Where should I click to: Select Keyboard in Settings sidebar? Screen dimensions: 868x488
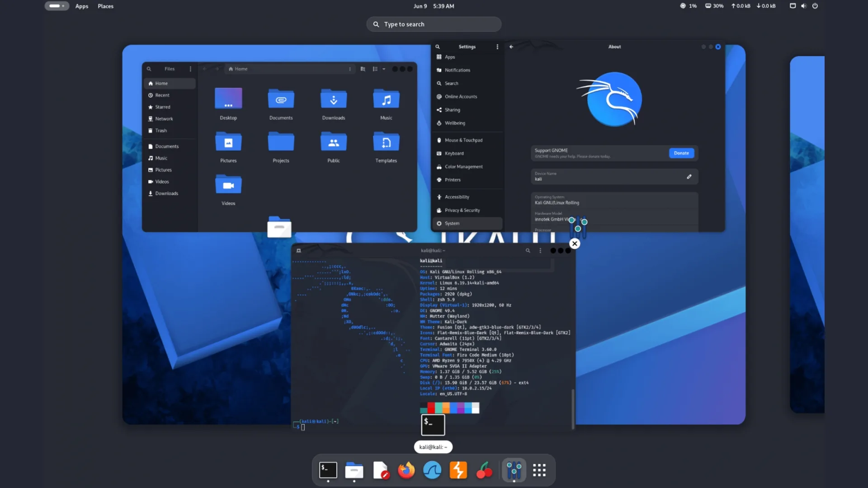[x=467, y=154]
